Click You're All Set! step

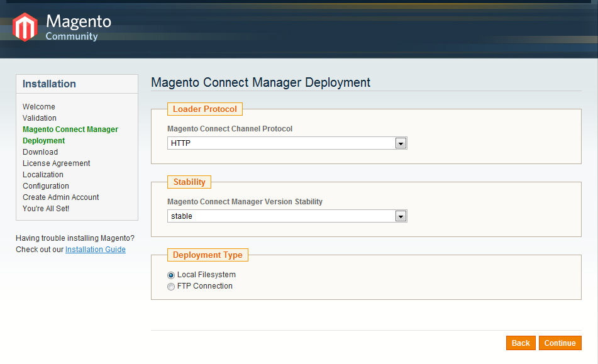(x=46, y=209)
